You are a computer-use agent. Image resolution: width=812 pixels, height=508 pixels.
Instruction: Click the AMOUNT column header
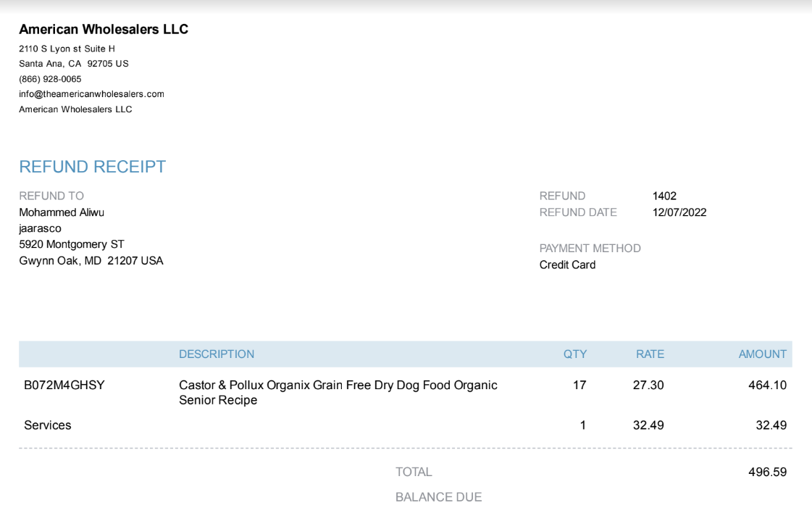point(762,354)
